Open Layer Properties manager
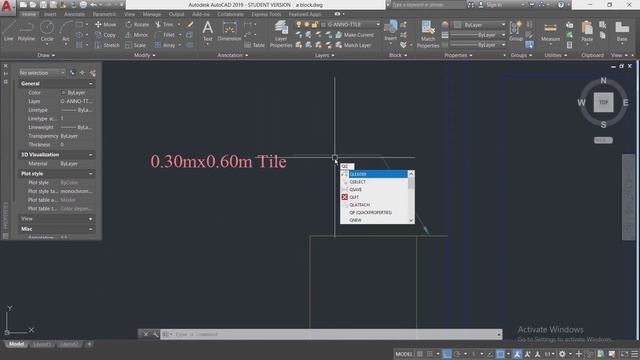The height and width of the screenshot is (360, 640). point(281,34)
